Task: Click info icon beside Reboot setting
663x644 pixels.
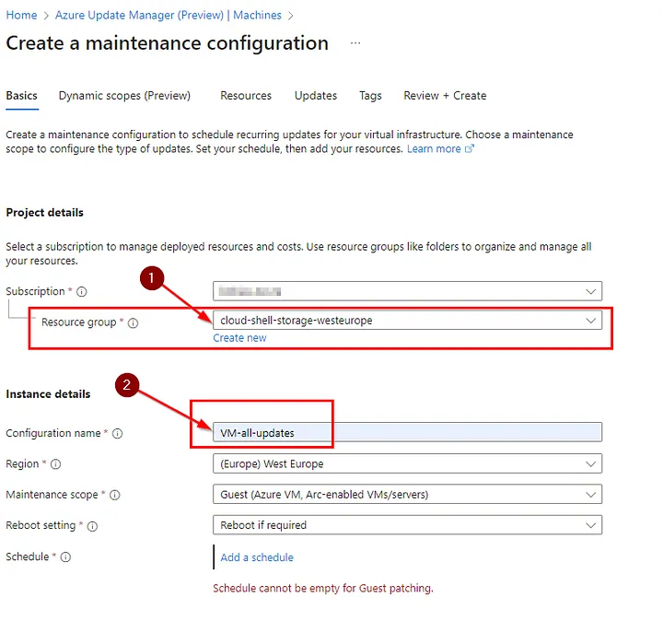Action: coord(93,526)
